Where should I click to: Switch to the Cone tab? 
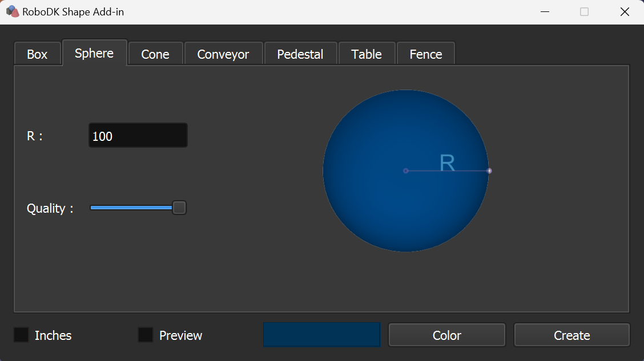155,54
